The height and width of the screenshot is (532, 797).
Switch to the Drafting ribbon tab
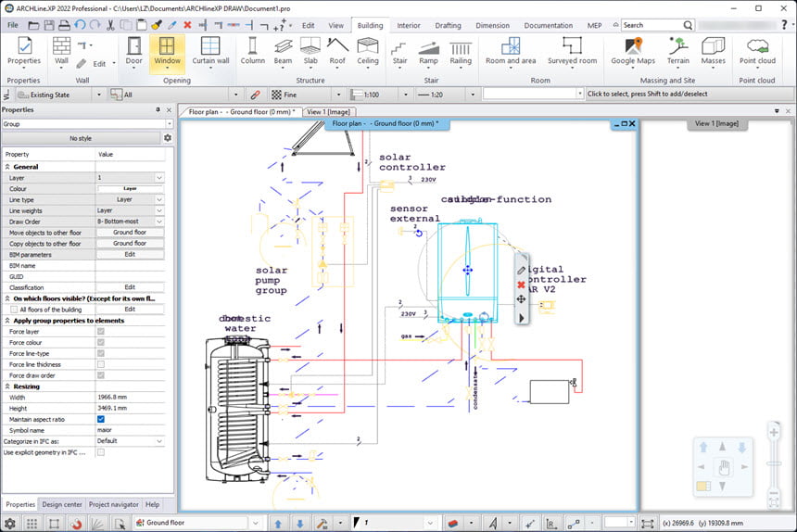pyautogui.click(x=448, y=25)
